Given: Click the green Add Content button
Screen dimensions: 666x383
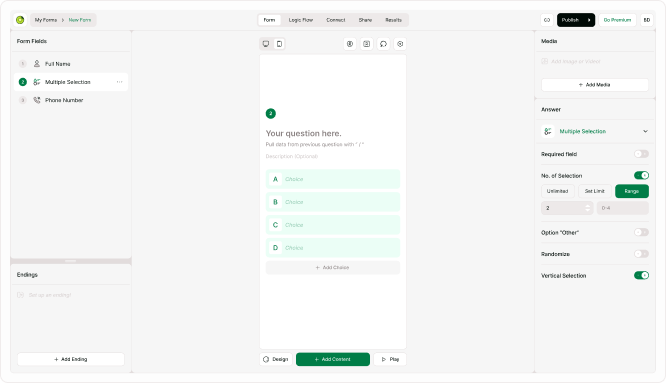Looking at the screenshot, I should (x=333, y=359).
